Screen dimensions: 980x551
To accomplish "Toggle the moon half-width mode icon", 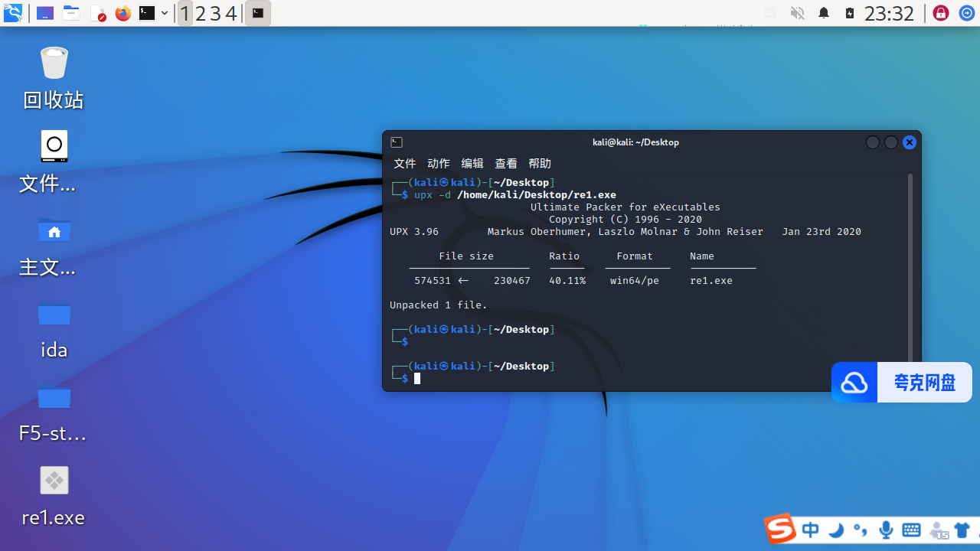I will click(836, 530).
